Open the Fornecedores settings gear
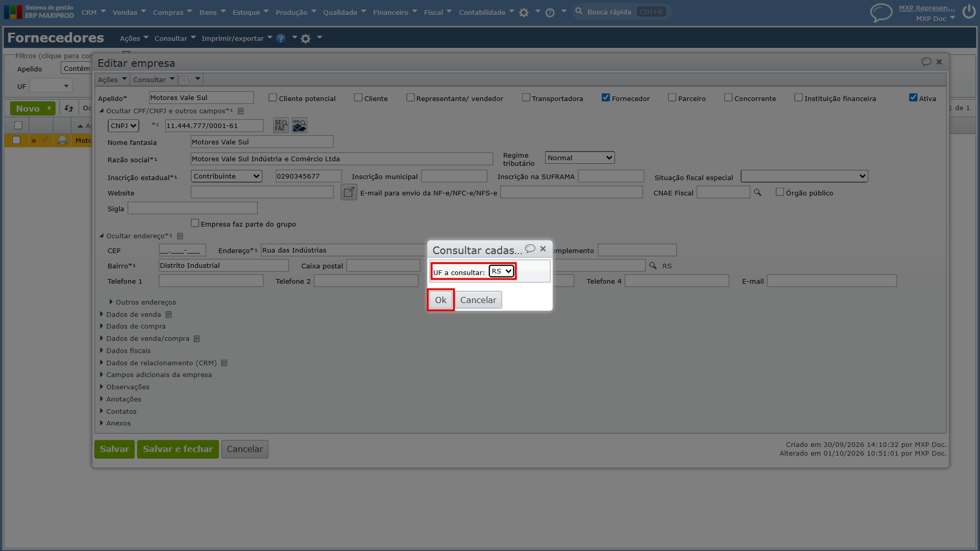The image size is (980, 551). click(x=306, y=39)
